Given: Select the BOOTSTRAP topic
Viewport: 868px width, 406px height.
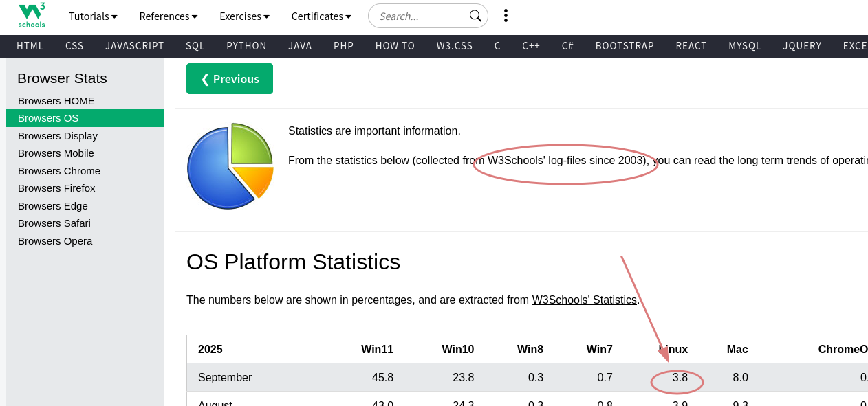Looking at the screenshot, I should [x=625, y=46].
